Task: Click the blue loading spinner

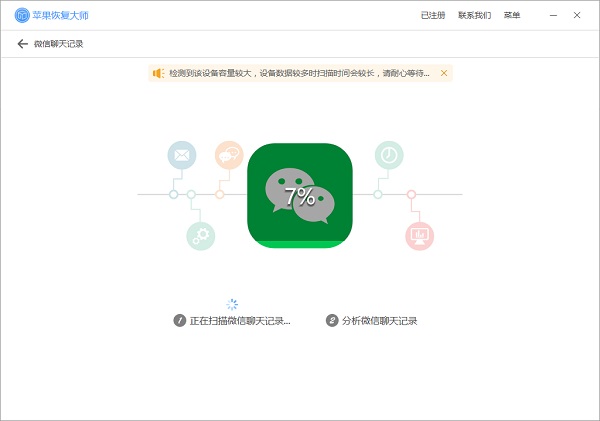Action: click(x=232, y=304)
